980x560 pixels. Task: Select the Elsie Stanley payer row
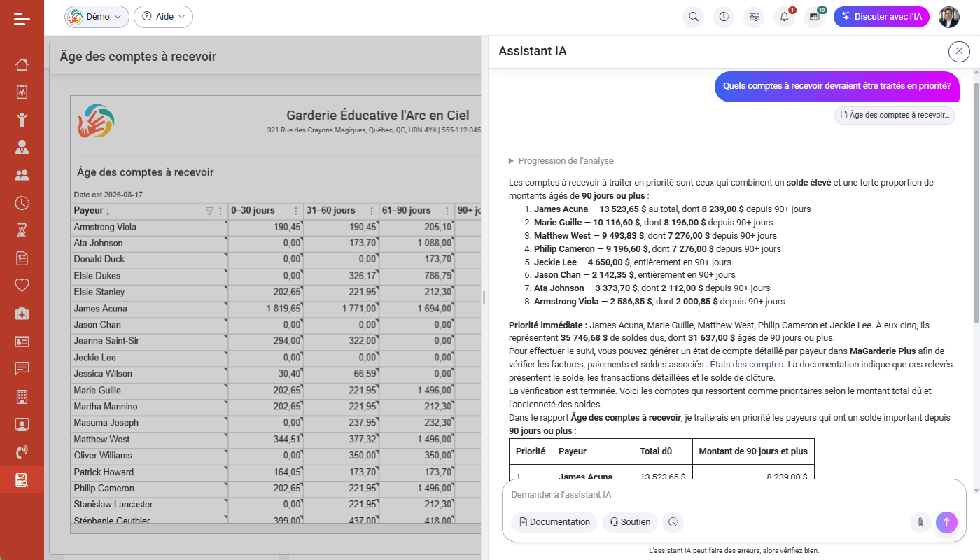pos(276,292)
